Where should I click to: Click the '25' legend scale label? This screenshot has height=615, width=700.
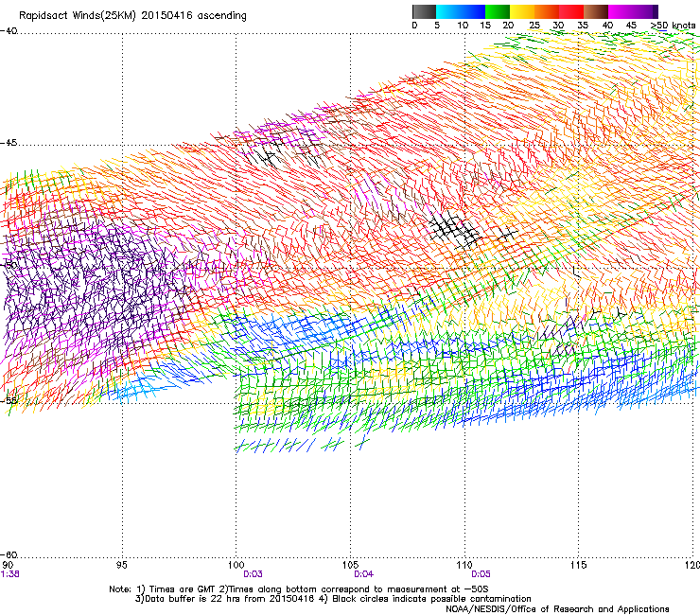(x=534, y=26)
